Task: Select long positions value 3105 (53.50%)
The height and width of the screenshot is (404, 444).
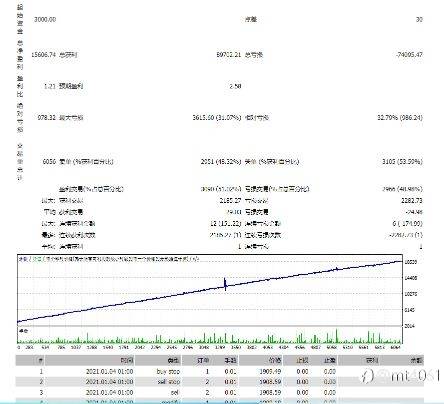Action: tap(402, 162)
